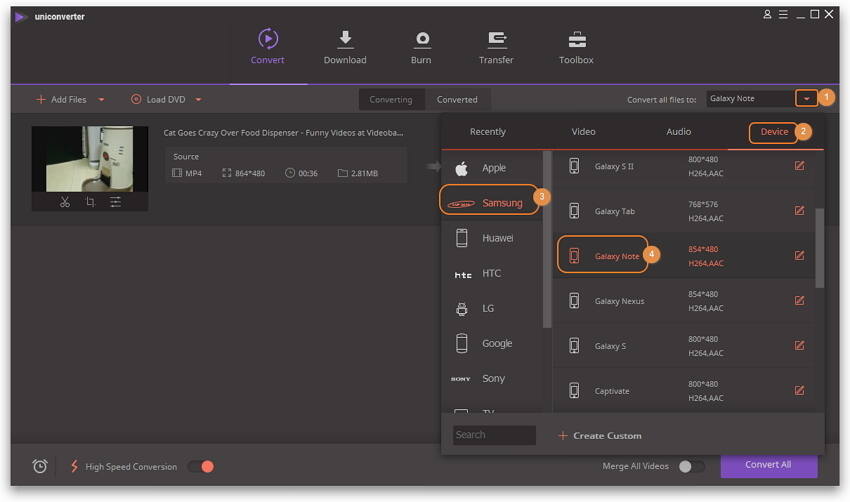Edit the Galaxy Nexus preset

click(x=799, y=300)
